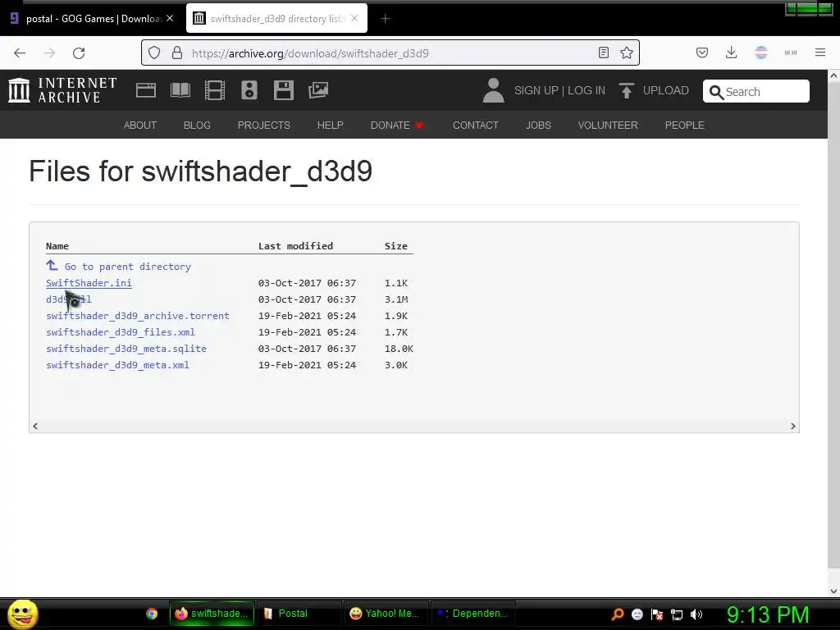The image size is (840, 630).
Task: Open the BLOG menu item
Action: click(197, 125)
